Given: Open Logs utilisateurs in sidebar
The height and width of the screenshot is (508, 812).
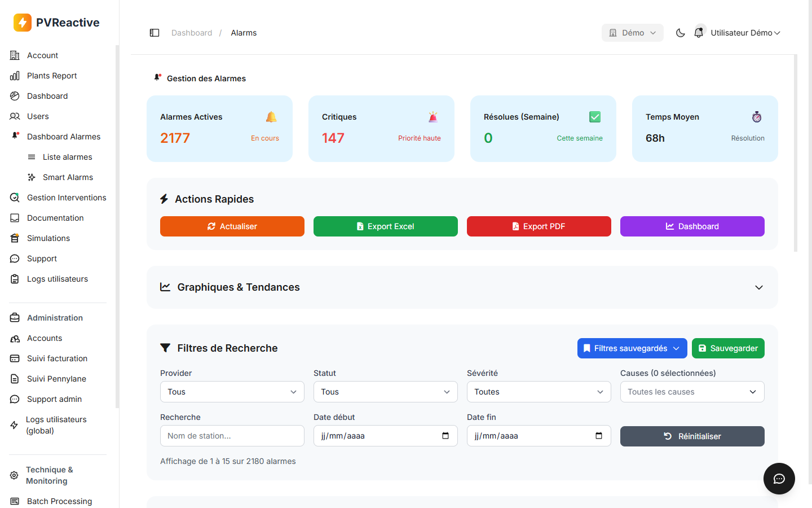Looking at the screenshot, I should [x=58, y=279].
